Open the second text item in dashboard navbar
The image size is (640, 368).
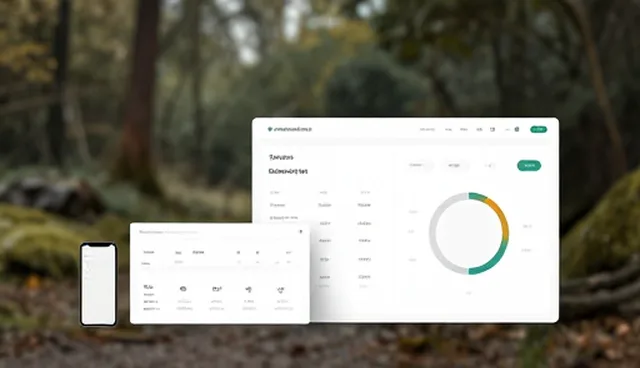pos(448,129)
